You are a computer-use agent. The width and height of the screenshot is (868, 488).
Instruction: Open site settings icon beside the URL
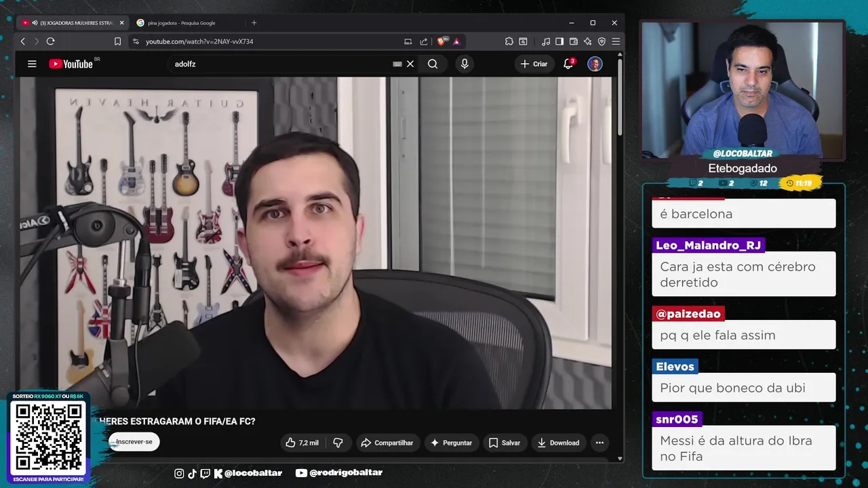136,41
